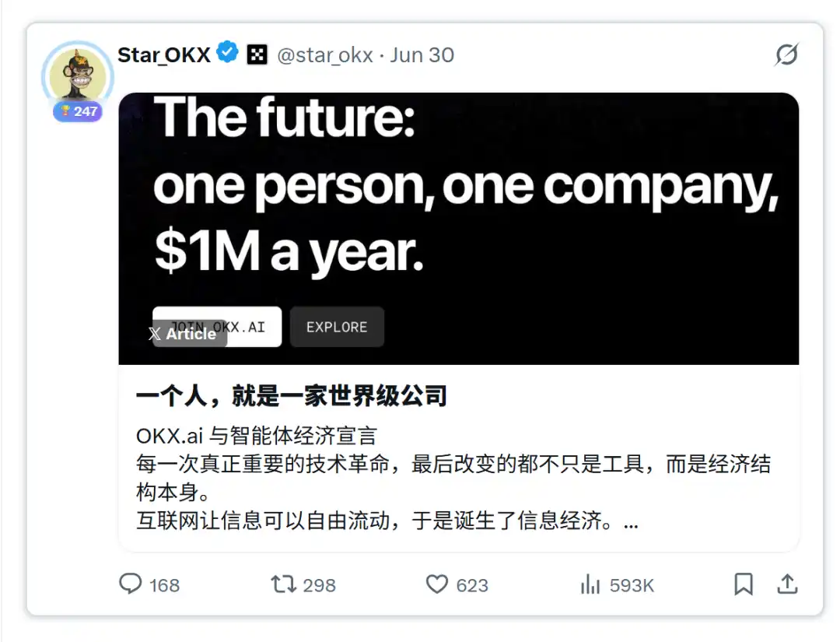Like the post with heart icon

436,584
